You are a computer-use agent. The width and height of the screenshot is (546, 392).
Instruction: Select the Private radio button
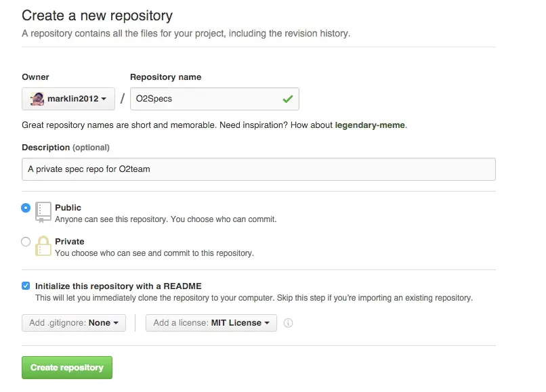(x=26, y=242)
